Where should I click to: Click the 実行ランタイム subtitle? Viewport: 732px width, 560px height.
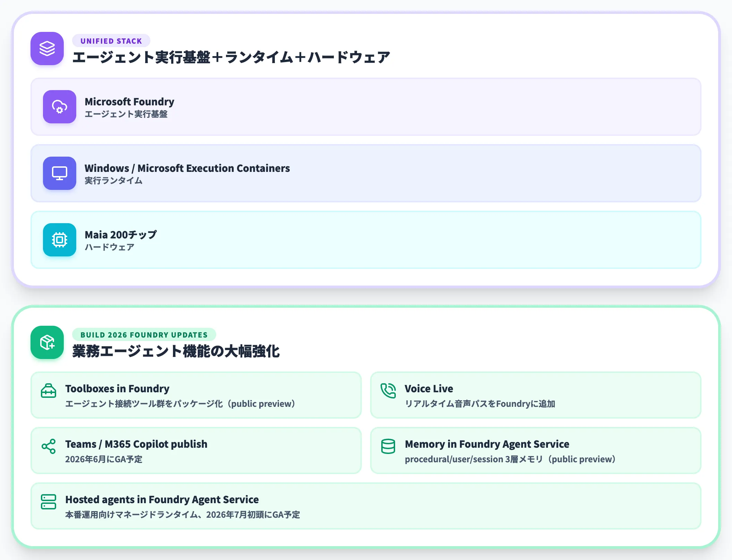[x=114, y=181]
